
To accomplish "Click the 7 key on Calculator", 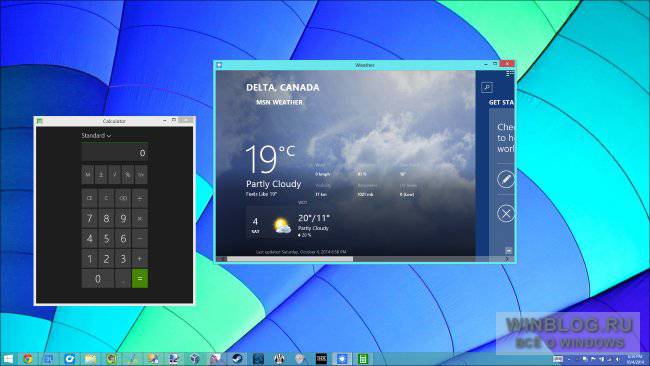I will (x=90, y=218).
